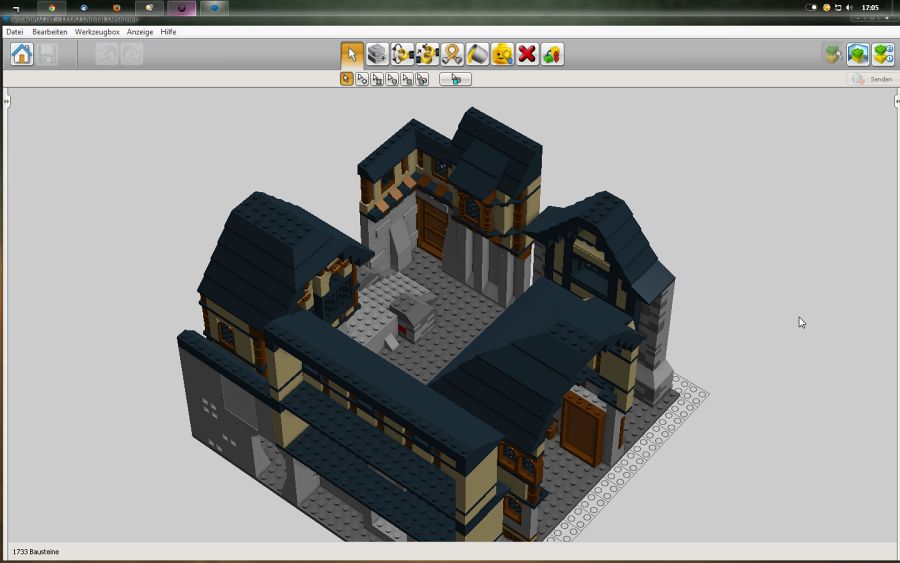Viewport: 900px width, 563px height.
Task: Click the Home icon in the toolbar
Action: 21,54
